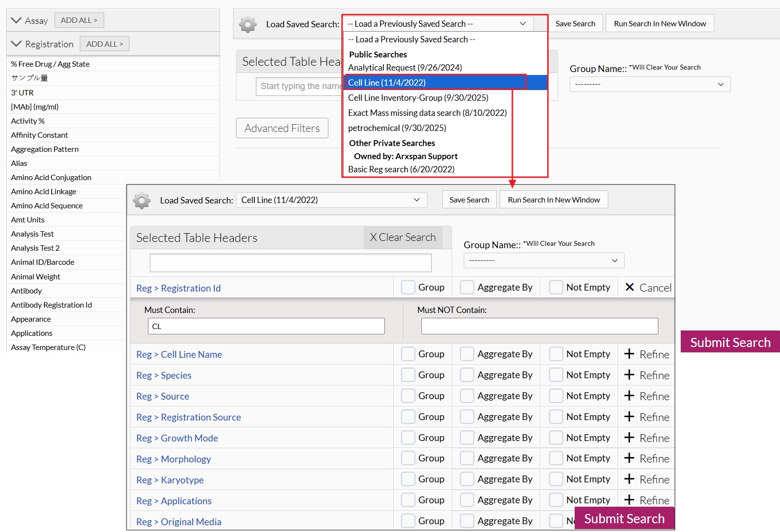The height and width of the screenshot is (532, 780).
Task: Add Antibody field from the registration list
Action: pos(26,291)
